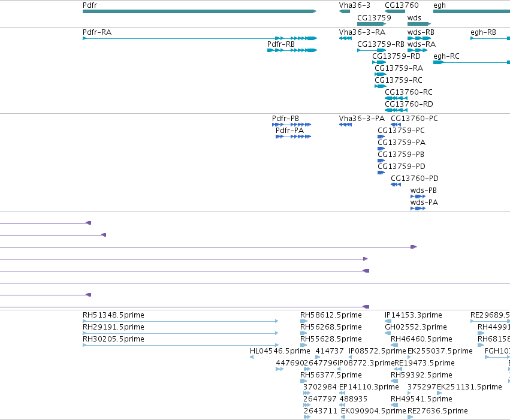This screenshot has width=510, height=420.
Task: Select the RH49541.5prime EST label
Action: [x=421, y=400]
